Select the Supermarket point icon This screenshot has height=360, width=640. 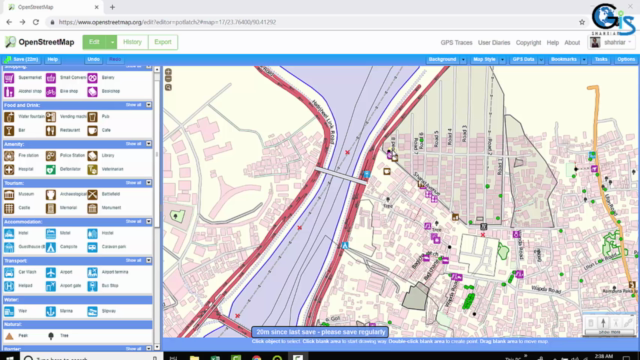[x=9, y=78]
